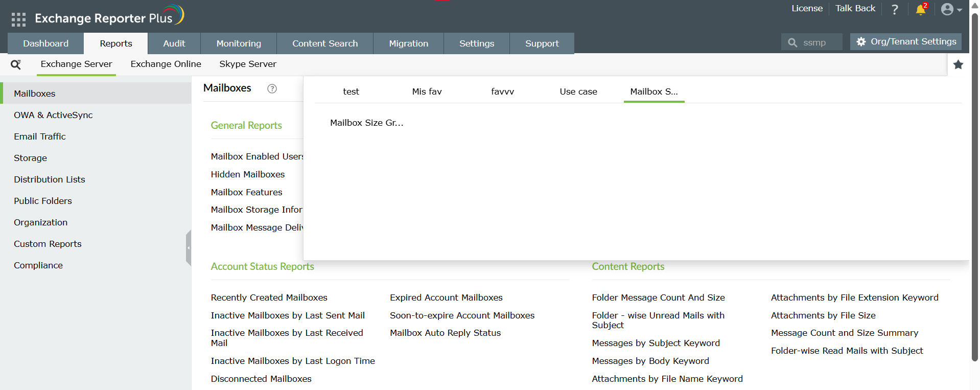Collapse the left sidebar handle
Screen dimensions: 980x390
point(189,248)
